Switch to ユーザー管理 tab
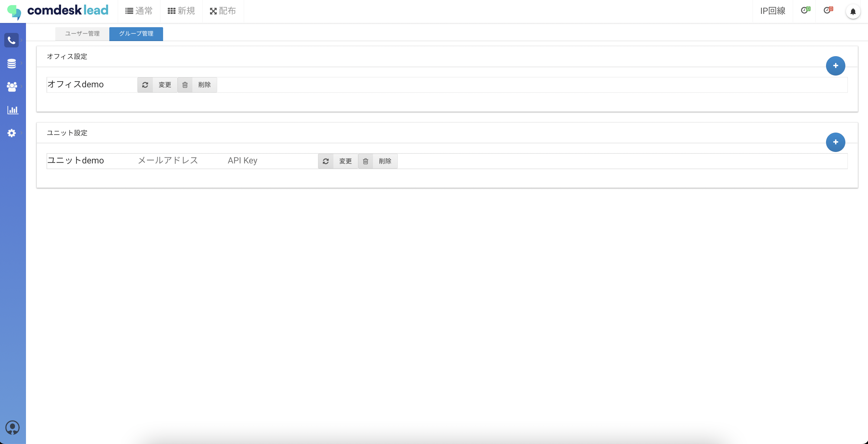 [82, 34]
